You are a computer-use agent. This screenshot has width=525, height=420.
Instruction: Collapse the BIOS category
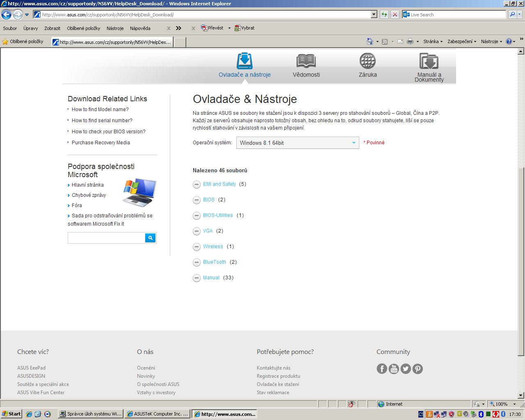pyautogui.click(x=196, y=200)
